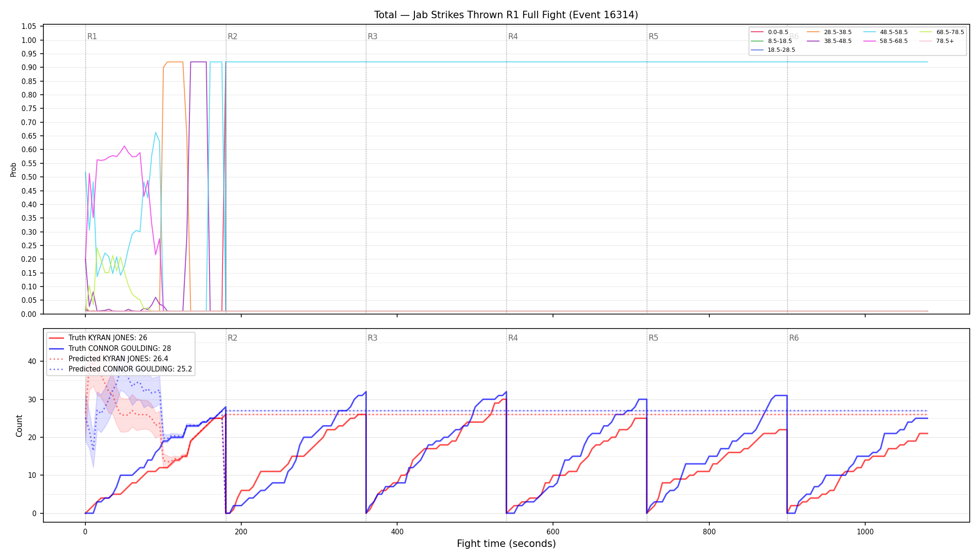
Task: Select the 58.5-68.5 legend entry
Action: point(885,41)
